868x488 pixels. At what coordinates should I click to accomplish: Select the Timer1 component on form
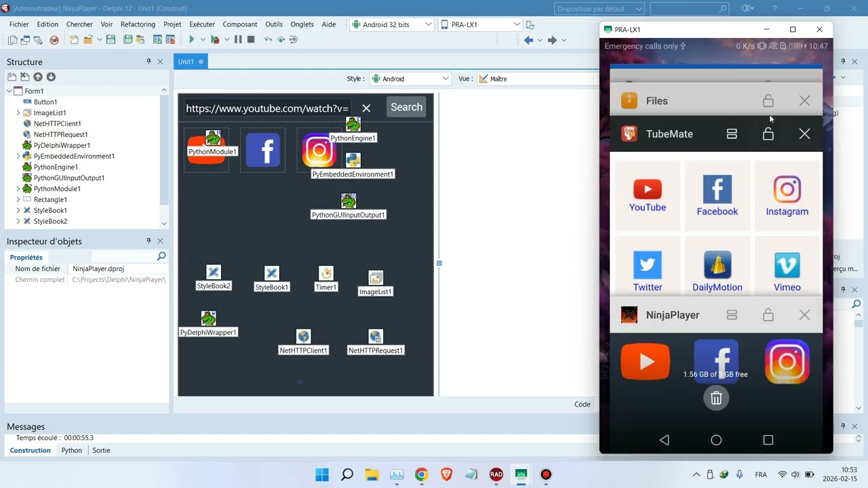point(326,273)
